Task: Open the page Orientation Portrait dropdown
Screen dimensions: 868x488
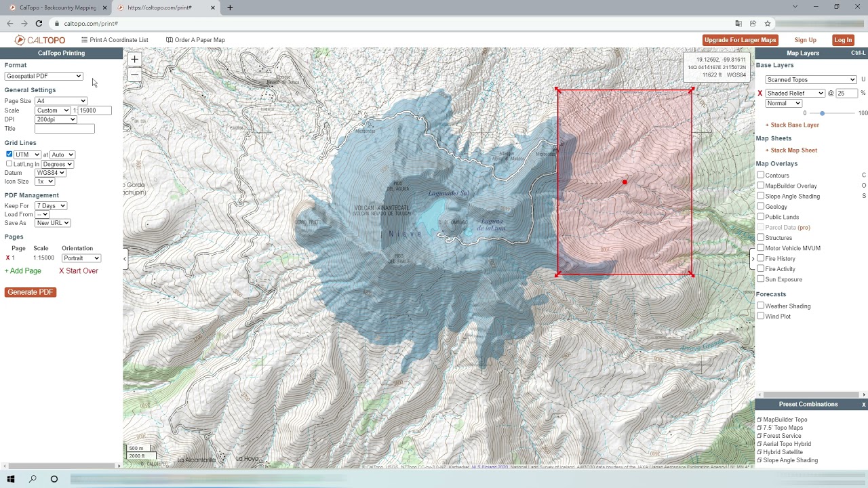Action: tap(81, 258)
